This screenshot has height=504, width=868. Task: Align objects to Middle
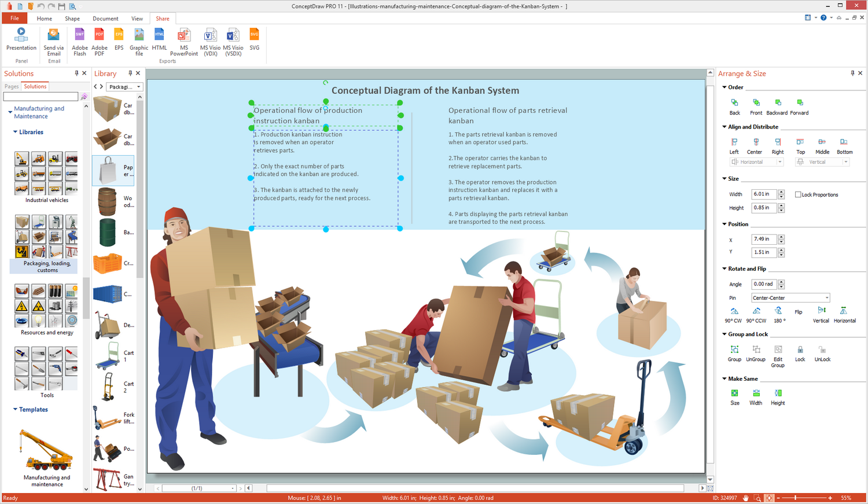(x=822, y=146)
